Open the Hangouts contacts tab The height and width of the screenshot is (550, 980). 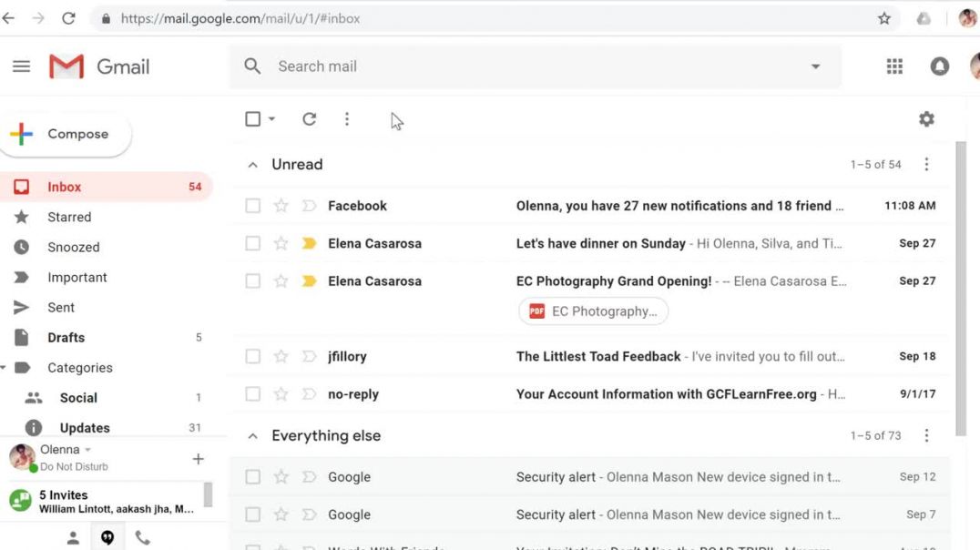[x=73, y=537]
